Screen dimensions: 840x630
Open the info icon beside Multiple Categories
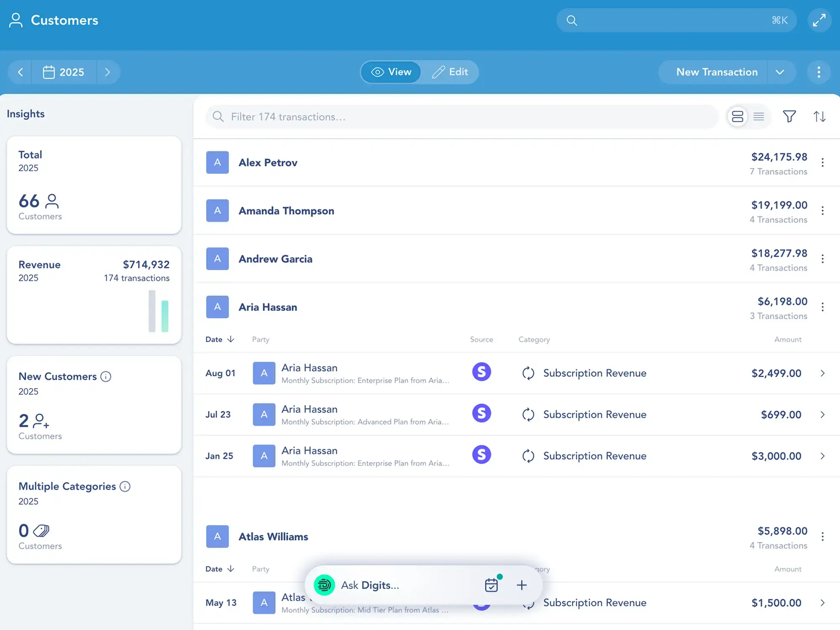pos(125,486)
